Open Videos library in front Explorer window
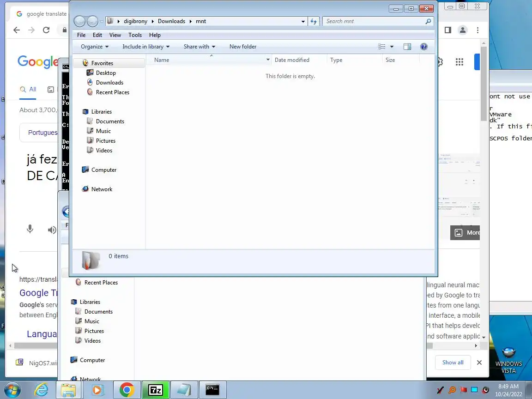 pyautogui.click(x=104, y=150)
